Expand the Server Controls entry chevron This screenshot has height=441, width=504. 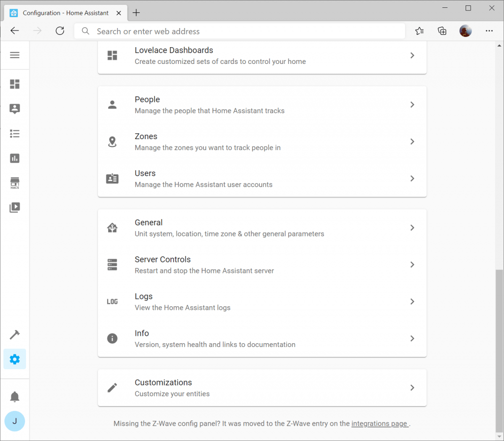click(x=412, y=265)
